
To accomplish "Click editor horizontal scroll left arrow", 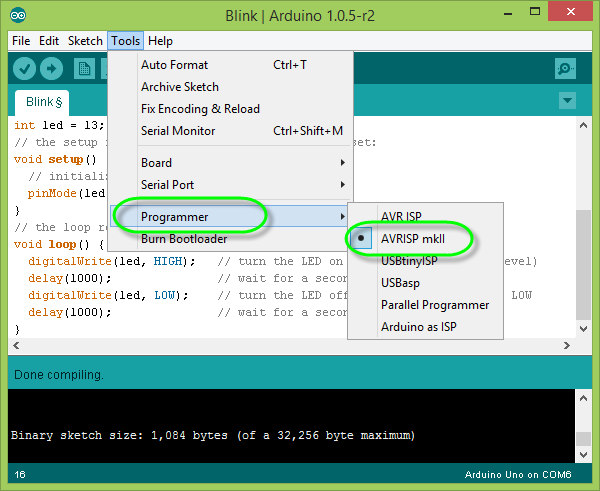I will point(16,346).
